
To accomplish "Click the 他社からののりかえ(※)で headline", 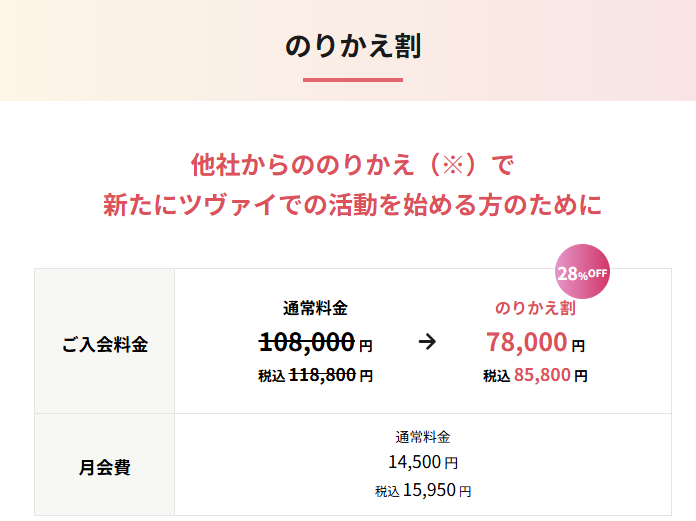I will (x=351, y=163).
